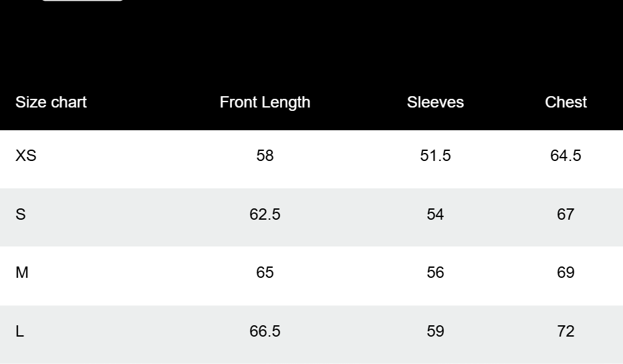
Task: Click S sleeves value 54
Action: click(435, 214)
